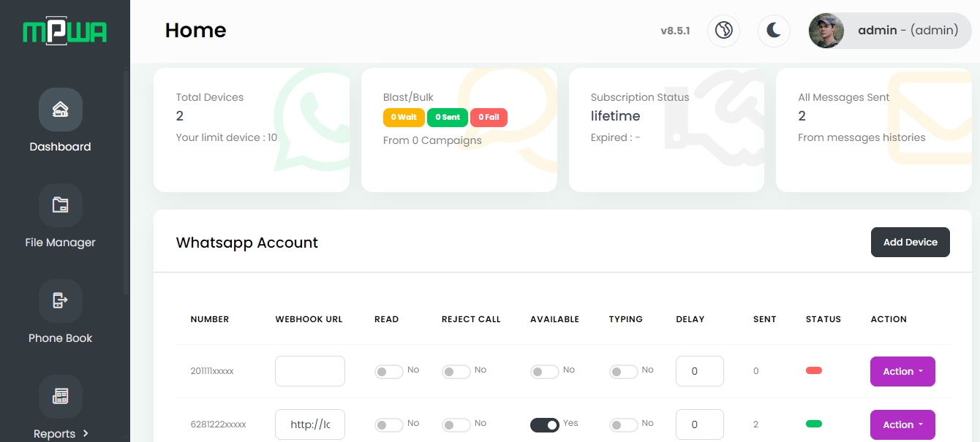Open the Action dropdown for 6281222xxxxx
Screen dimensions: 980x442
click(902, 424)
